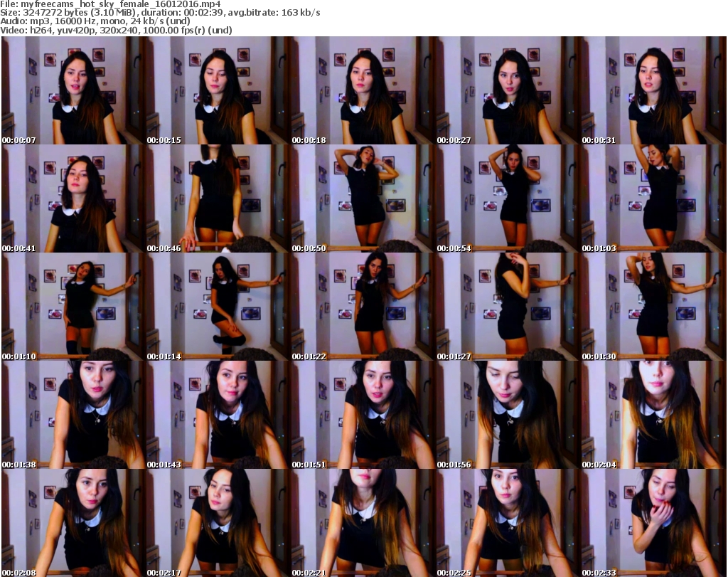Click the frame stamped 00:01:14
The image size is (728, 577).
point(218,307)
